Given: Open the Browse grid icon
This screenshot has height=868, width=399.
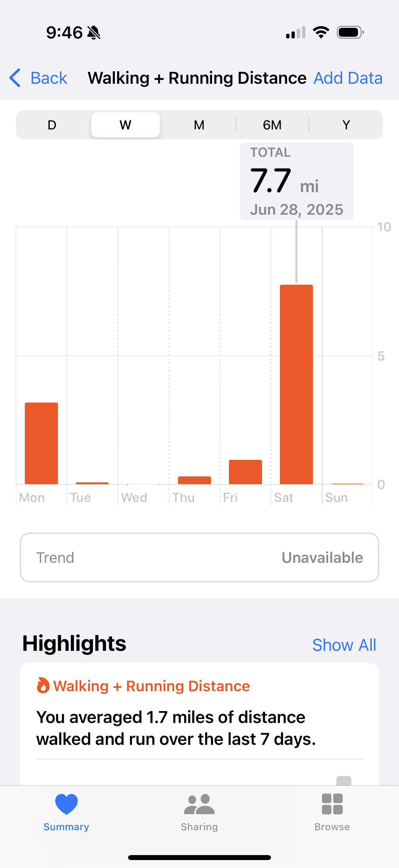Looking at the screenshot, I should [332, 804].
